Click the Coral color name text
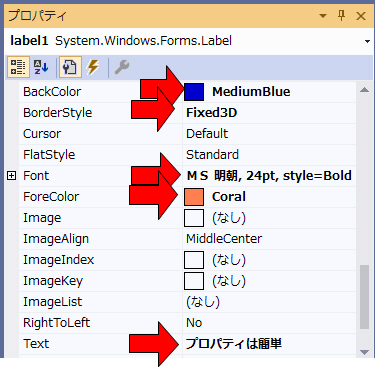This screenshot has height=367, width=375. pyautogui.click(x=229, y=197)
